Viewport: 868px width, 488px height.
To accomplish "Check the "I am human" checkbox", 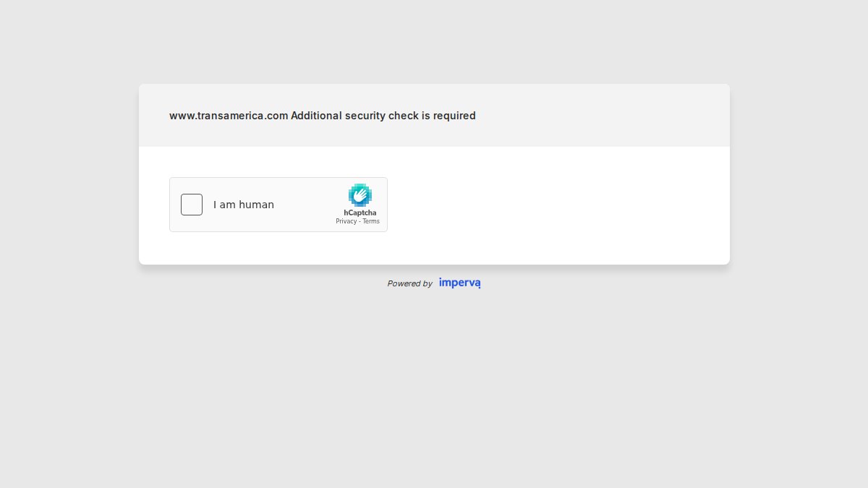I will click(x=192, y=205).
